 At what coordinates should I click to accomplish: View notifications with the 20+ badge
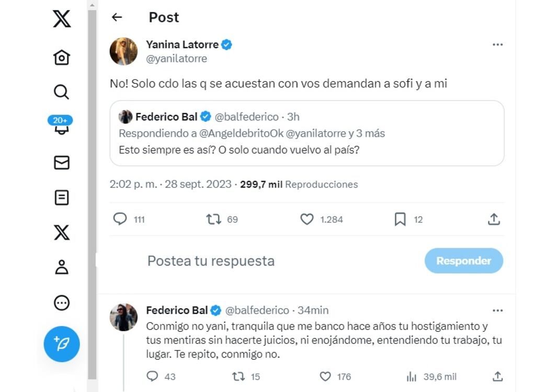62,127
